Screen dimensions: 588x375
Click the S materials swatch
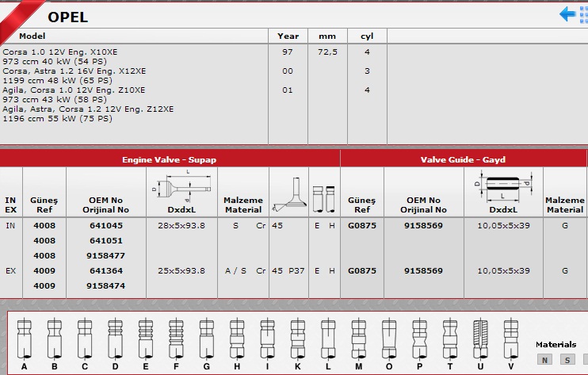click(567, 360)
